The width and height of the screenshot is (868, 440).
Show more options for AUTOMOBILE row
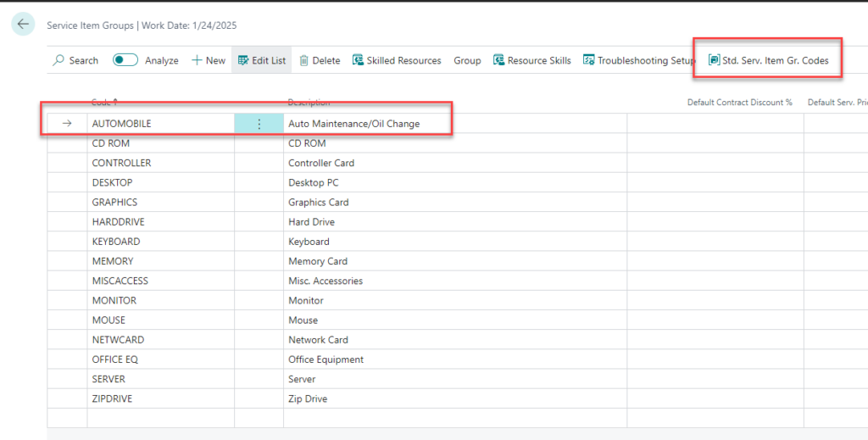click(259, 124)
